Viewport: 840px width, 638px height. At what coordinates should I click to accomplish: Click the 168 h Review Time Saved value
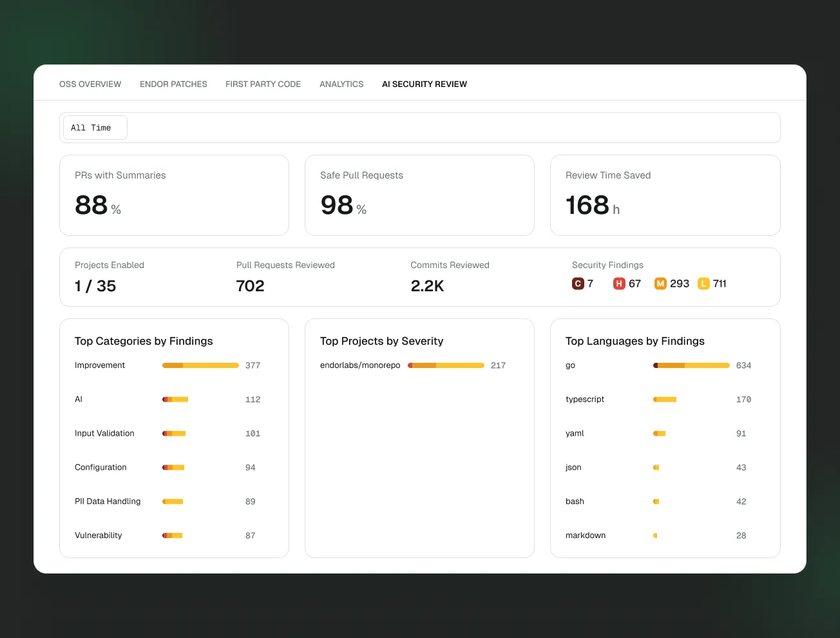pos(593,206)
